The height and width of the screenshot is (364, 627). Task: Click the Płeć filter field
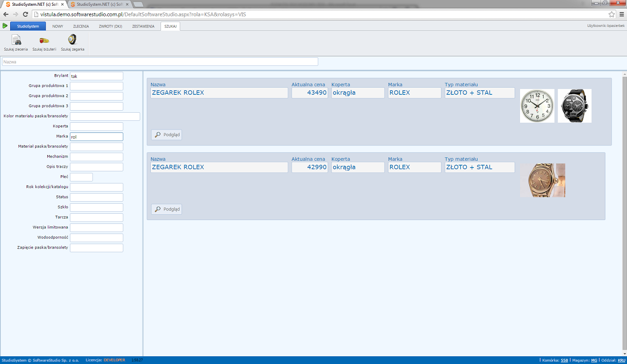[x=81, y=177]
